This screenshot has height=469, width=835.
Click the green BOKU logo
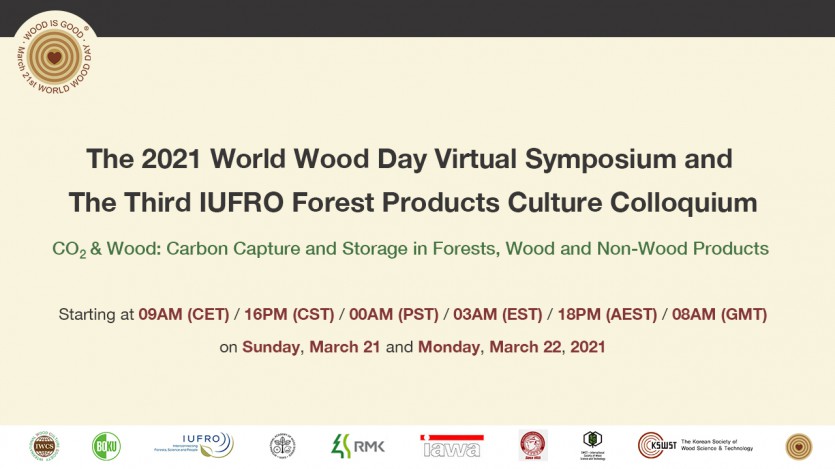(106, 446)
